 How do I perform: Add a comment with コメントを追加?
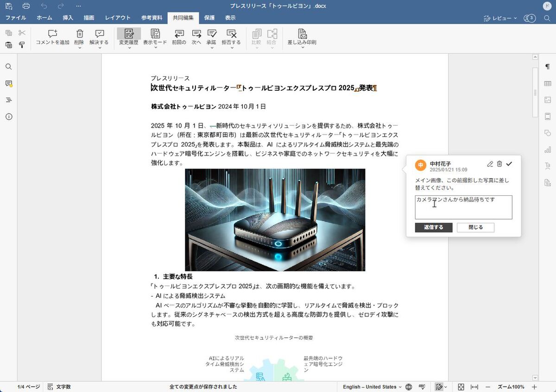pos(52,37)
